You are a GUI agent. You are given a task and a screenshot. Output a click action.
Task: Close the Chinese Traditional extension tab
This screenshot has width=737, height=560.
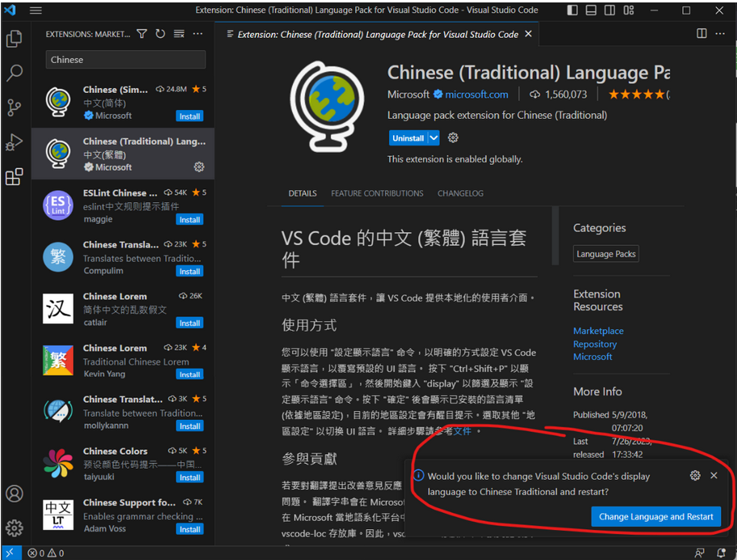click(528, 34)
